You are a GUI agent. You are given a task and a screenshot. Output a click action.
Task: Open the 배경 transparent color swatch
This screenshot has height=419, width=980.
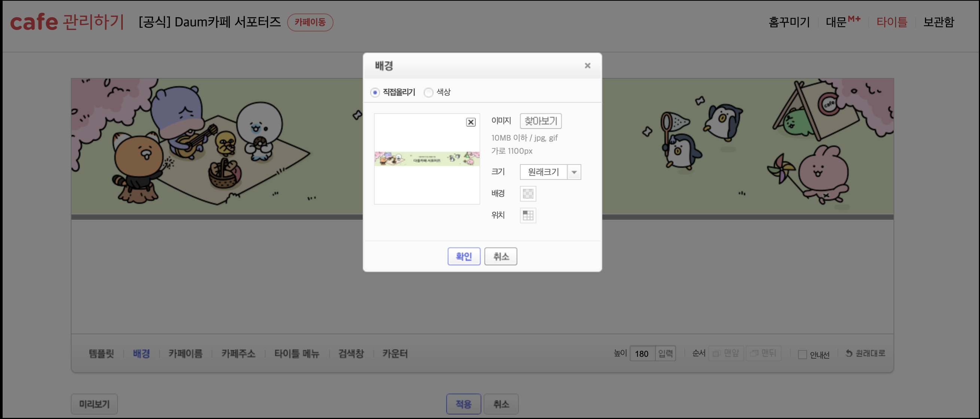click(x=528, y=194)
